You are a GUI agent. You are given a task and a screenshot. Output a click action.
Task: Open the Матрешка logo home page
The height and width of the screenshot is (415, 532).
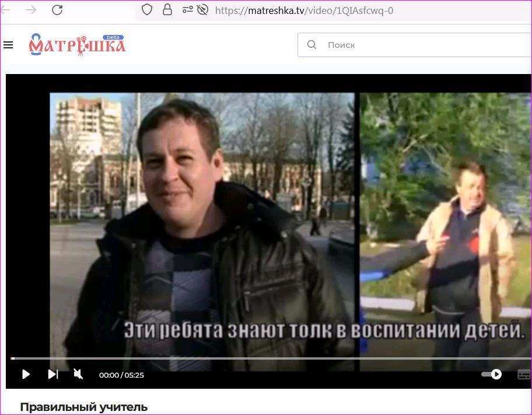coord(78,44)
